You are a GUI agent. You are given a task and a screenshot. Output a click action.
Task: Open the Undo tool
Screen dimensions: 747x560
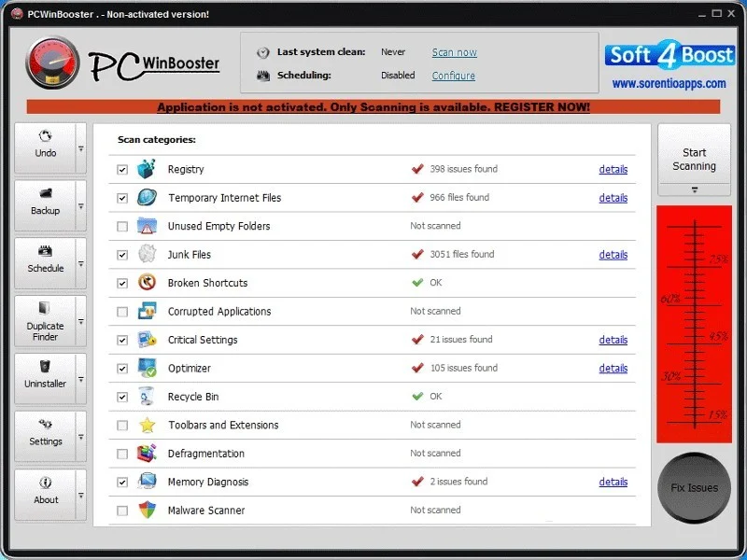45,148
